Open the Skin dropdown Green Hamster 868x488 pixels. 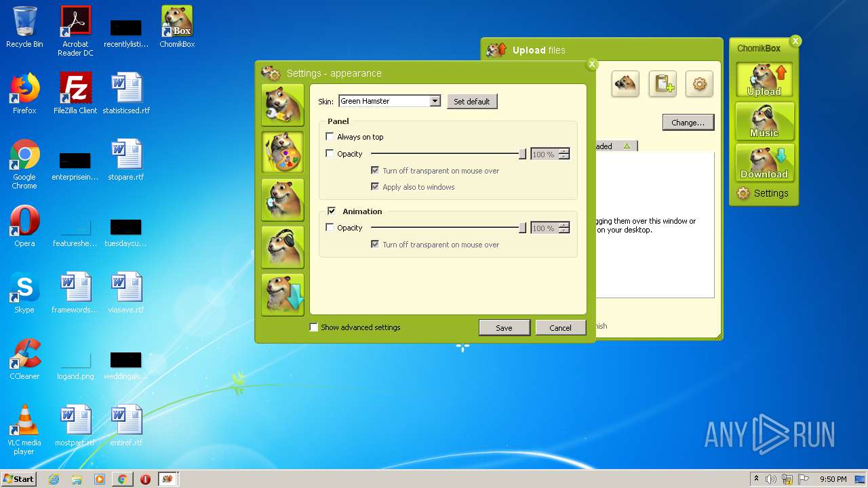tap(390, 101)
